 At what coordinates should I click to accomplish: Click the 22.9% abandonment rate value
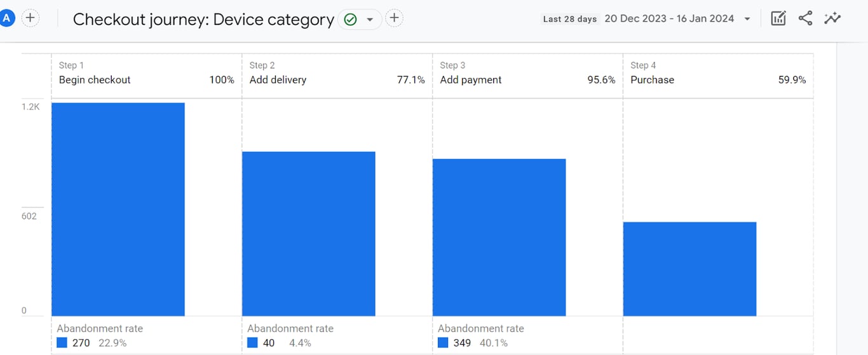(x=112, y=344)
